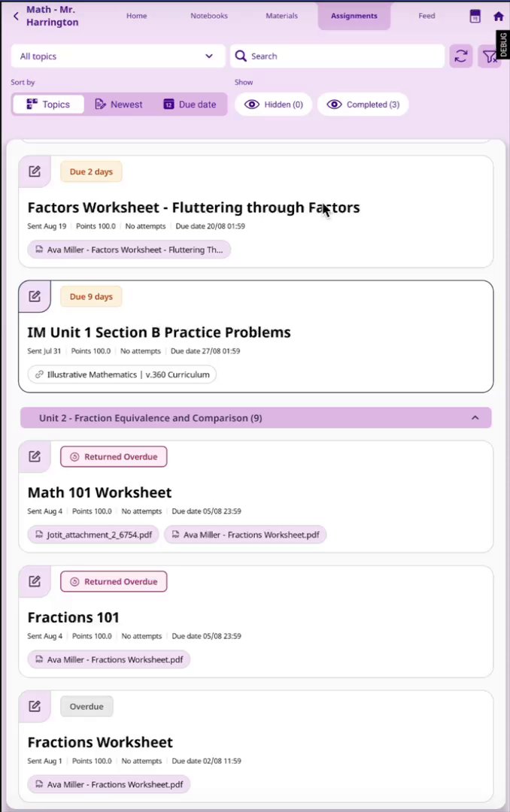
Task: Click edit icon on Fractions 101 card
Action: point(35,581)
